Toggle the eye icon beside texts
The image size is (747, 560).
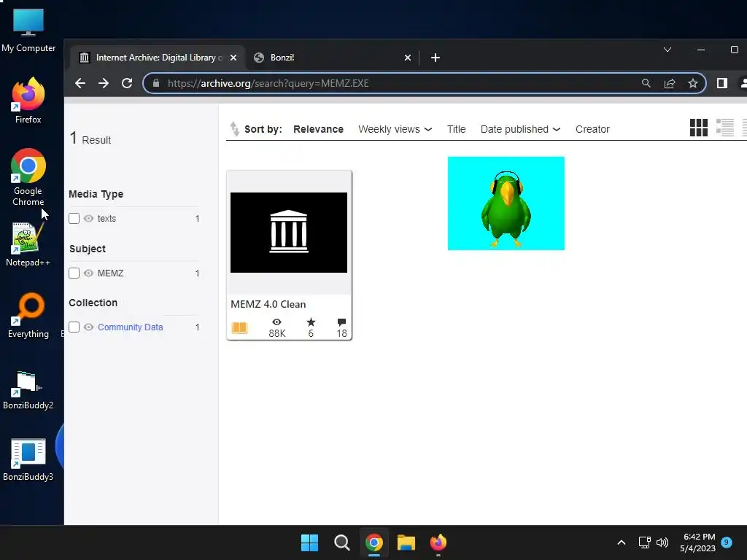(88, 219)
